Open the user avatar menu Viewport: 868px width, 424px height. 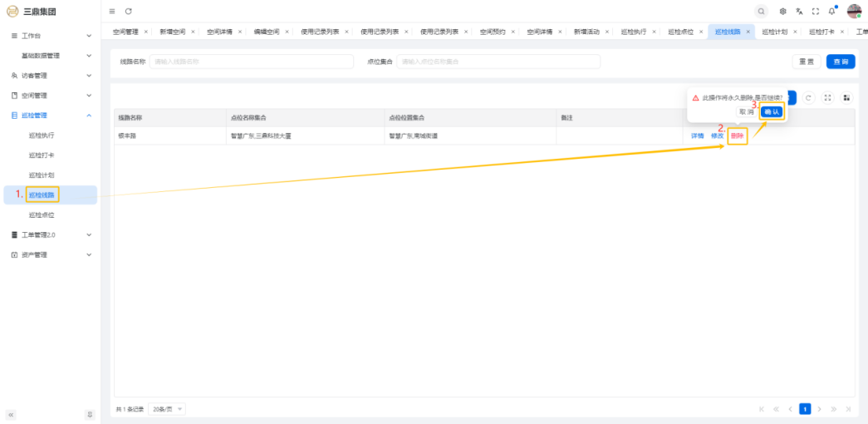click(x=854, y=11)
